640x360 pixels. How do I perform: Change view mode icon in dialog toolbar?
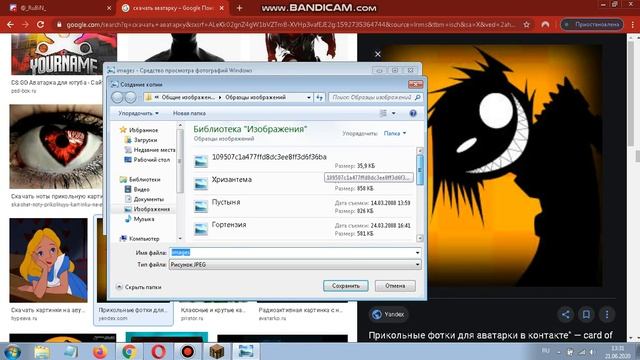(x=383, y=113)
